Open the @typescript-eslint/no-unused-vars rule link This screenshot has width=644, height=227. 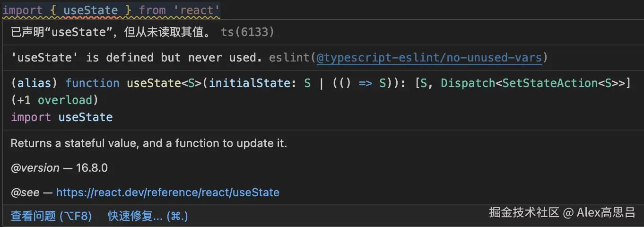(429, 58)
